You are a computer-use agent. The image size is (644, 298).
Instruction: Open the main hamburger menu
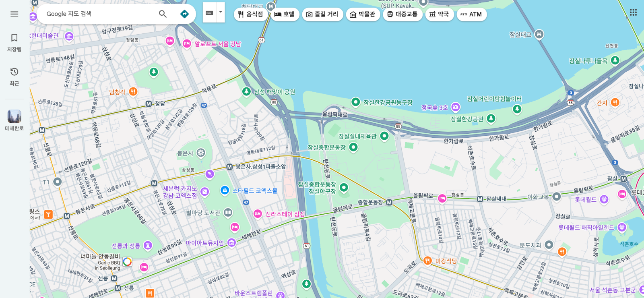(x=14, y=14)
